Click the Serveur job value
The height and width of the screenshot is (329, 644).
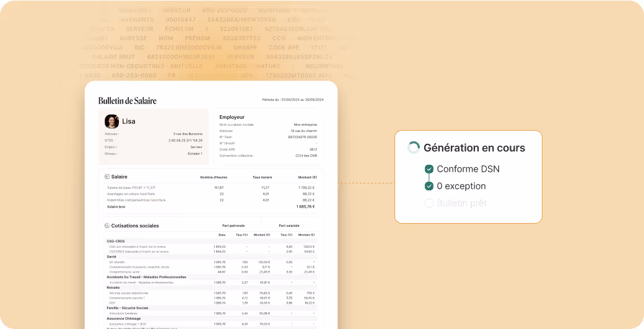[x=196, y=147]
